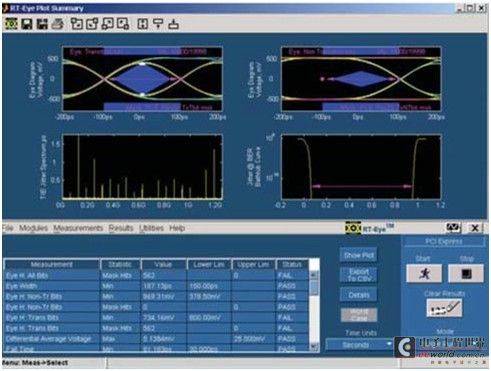This screenshot has height=371, width=491.
Task: Select the Eye Width measurement row
Action: [157, 286]
